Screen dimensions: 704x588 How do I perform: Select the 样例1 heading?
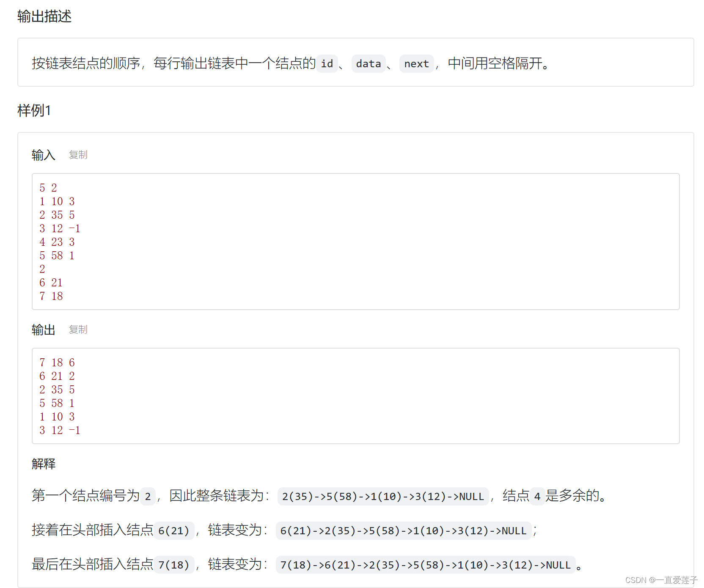34,110
